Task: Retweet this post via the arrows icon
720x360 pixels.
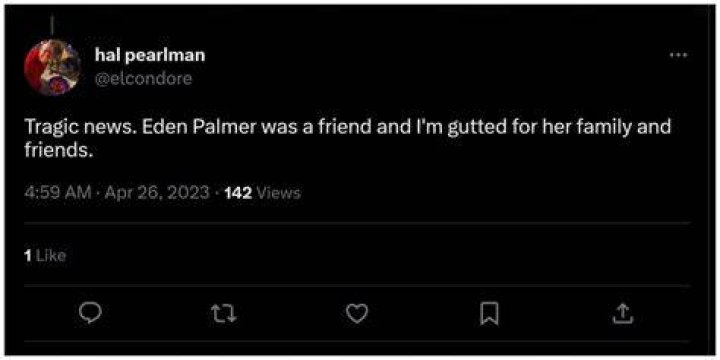Action: 224,314
